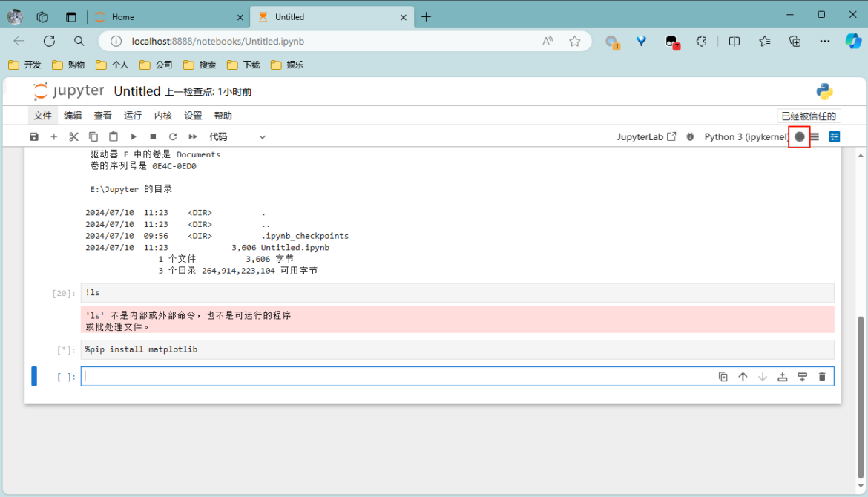Toggle the notebook trusted status 已经被信任的
Image resolution: width=868 pixels, height=497 pixels.
click(808, 116)
